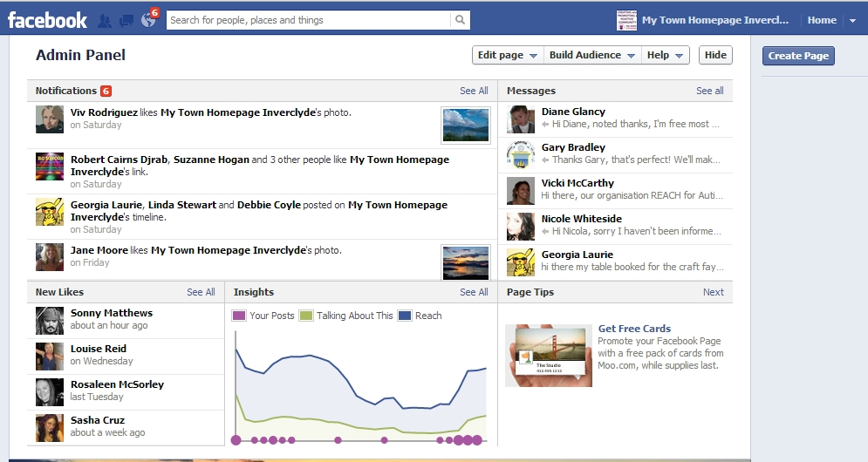
Task: Open Viv Rodriguez name link
Action: (x=104, y=112)
